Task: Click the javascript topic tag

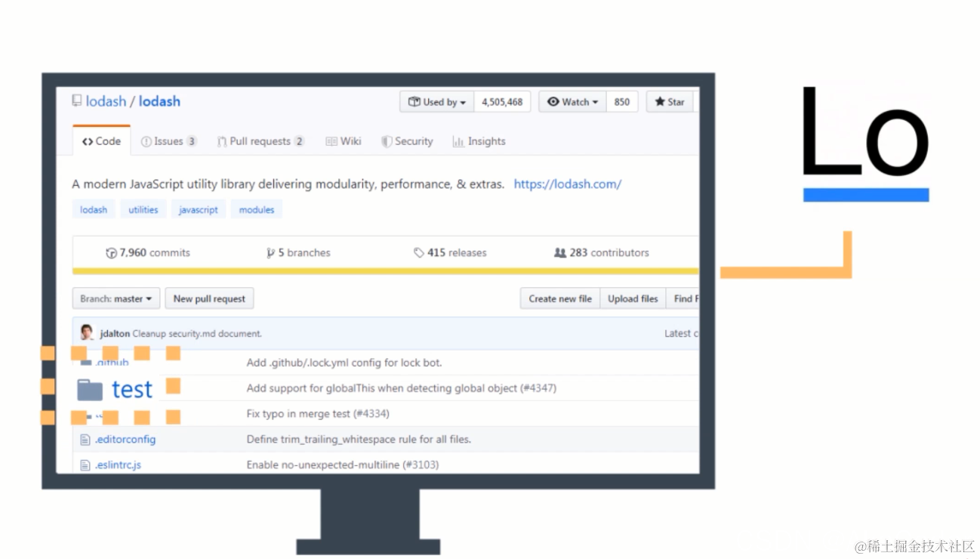Action: [199, 210]
